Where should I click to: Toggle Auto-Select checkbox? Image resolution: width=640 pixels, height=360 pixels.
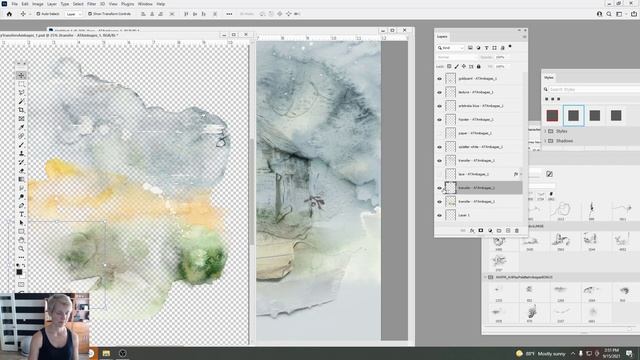click(38, 14)
